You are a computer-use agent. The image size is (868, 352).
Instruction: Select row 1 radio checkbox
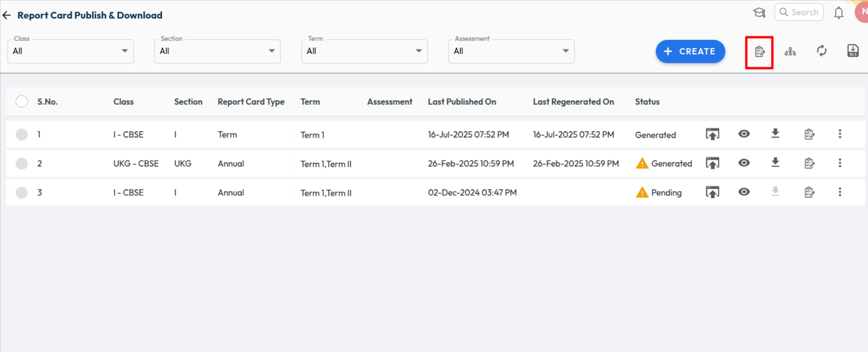pos(22,135)
